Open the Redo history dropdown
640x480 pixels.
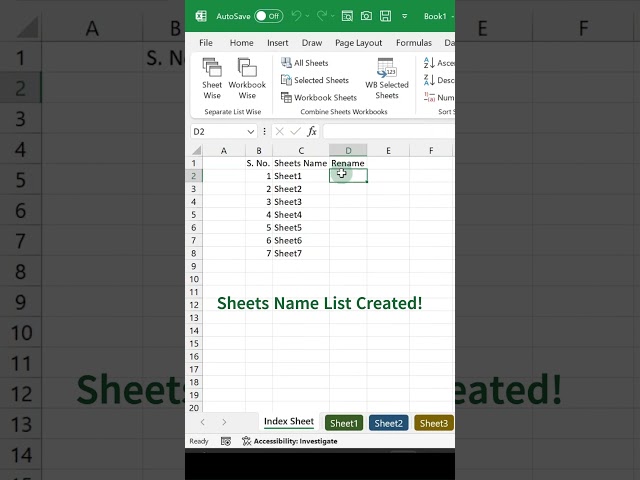(333, 16)
